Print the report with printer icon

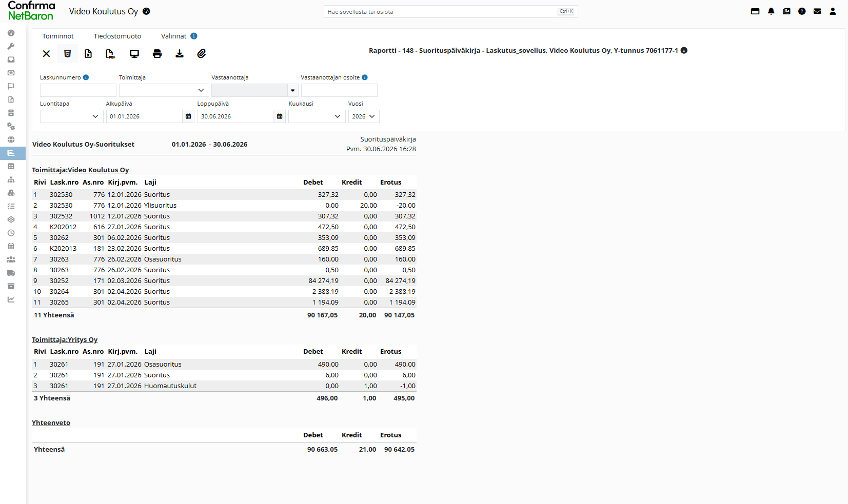click(x=157, y=54)
